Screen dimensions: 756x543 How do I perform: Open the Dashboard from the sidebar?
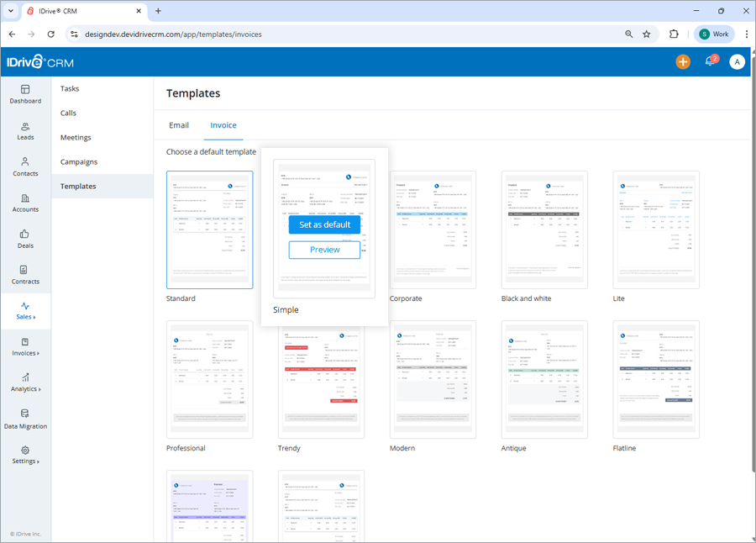click(25, 94)
